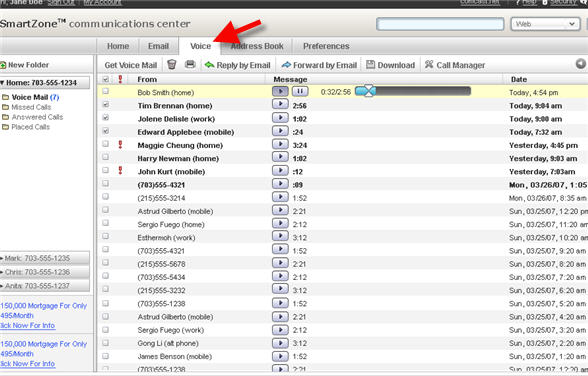588x376 pixels.
Task: Click Get Voice Mail
Action: click(130, 65)
